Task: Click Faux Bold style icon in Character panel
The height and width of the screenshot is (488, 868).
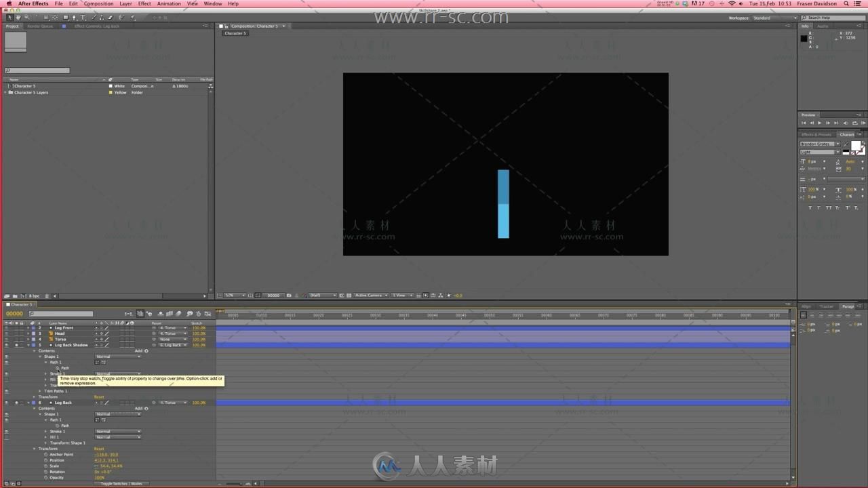Action: pos(811,207)
